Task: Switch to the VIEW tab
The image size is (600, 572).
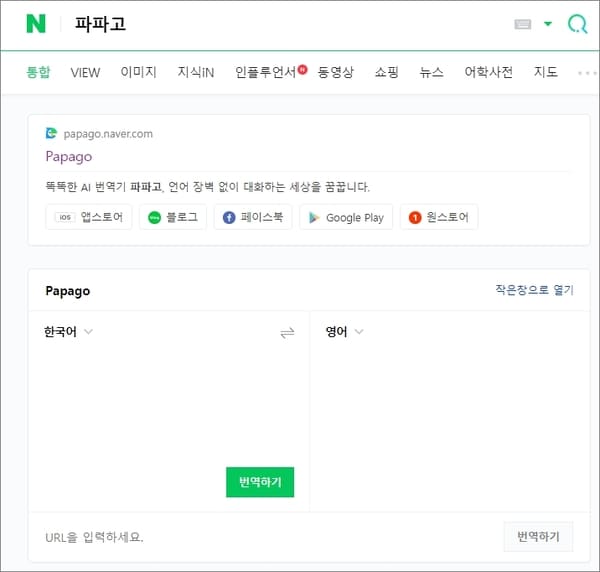Action: pos(85,72)
